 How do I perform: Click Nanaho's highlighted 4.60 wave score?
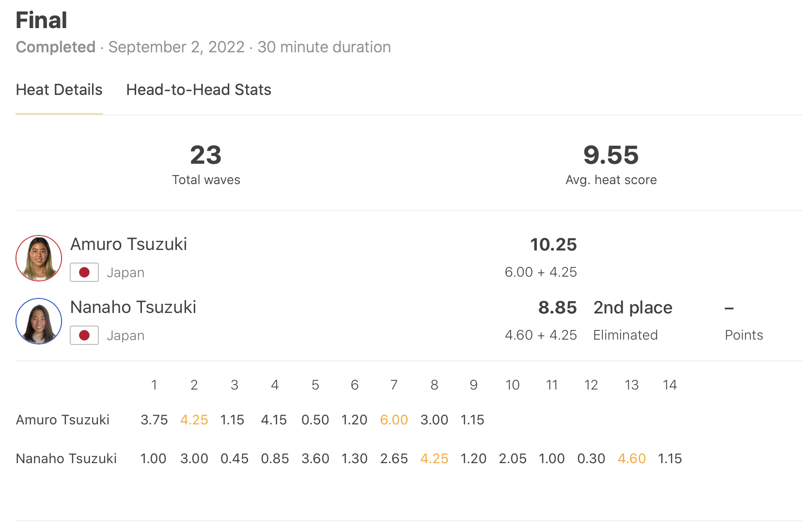[632, 459]
